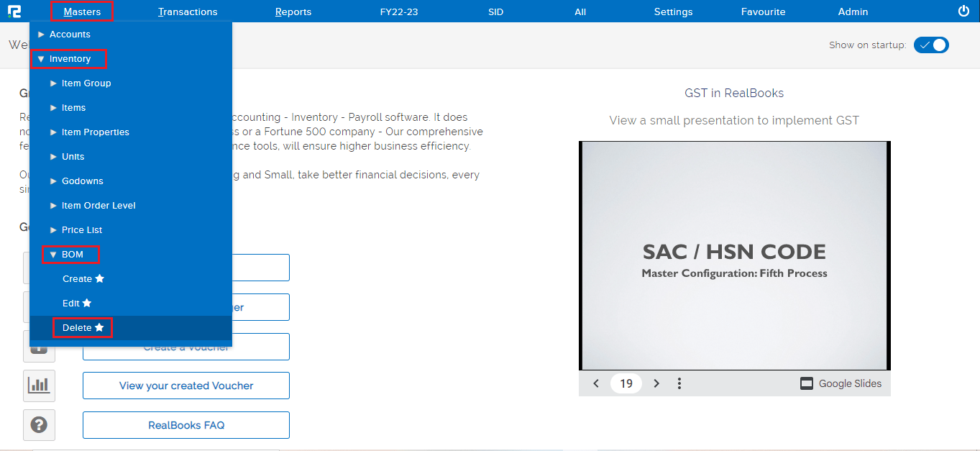Click the question mark FAQ icon
The image size is (980, 451).
(x=39, y=425)
